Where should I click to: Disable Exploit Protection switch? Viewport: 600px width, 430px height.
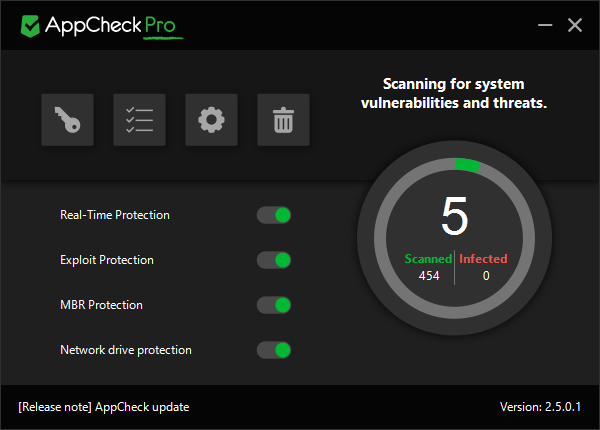(x=274, y=260)
